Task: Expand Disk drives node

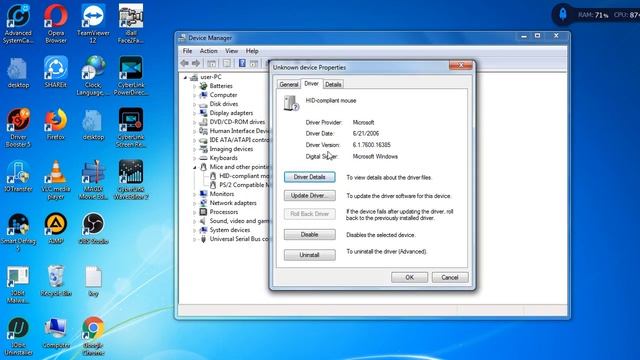Action: pyautogui.click(x=195, y=104)
